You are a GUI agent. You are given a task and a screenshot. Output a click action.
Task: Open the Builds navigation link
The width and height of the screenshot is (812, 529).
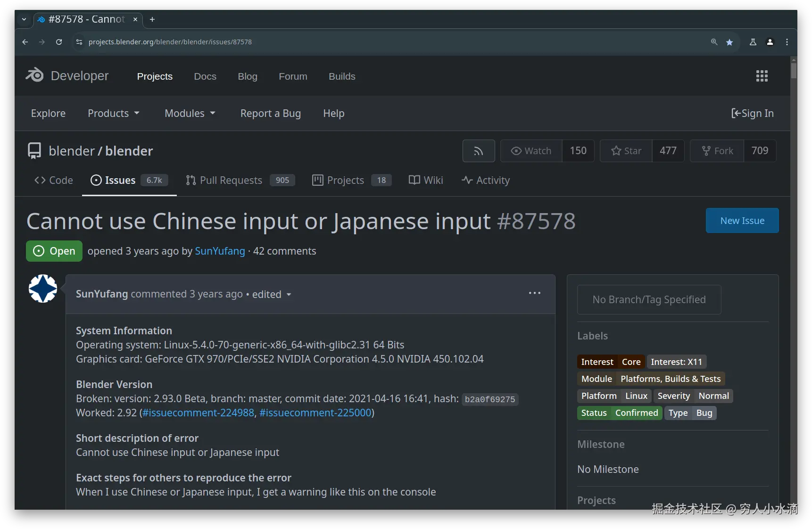click(342, 76)
